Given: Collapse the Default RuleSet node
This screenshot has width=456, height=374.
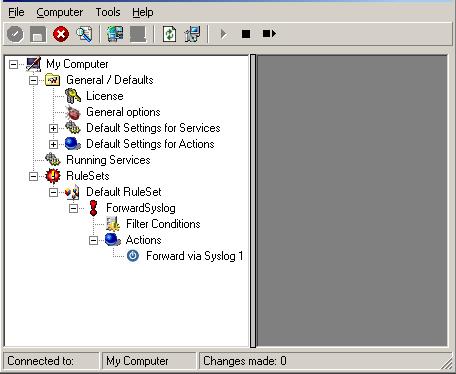Looking at the screenshot, I should pyautogui.click(x=53, y=192).
